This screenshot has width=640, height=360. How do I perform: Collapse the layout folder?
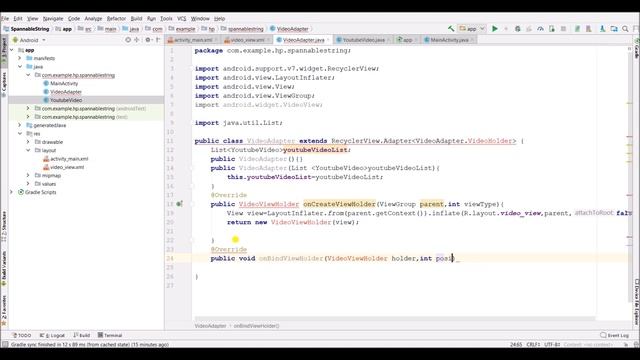point(28,150)
